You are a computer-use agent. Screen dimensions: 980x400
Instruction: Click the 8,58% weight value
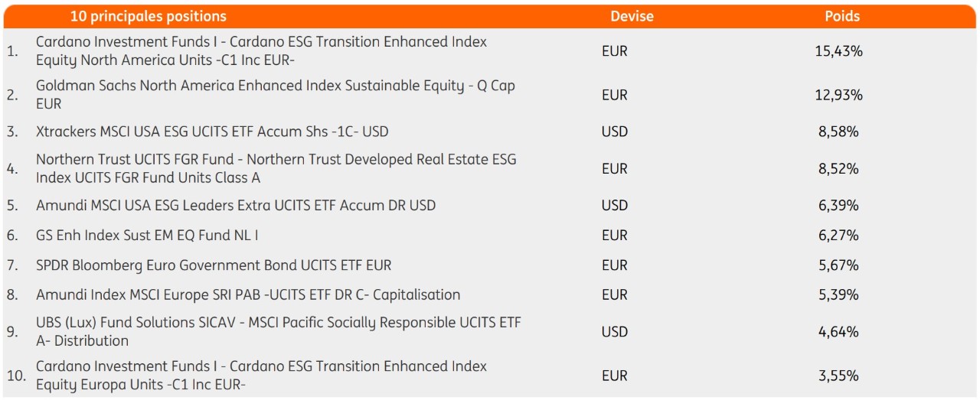point(838,132)
